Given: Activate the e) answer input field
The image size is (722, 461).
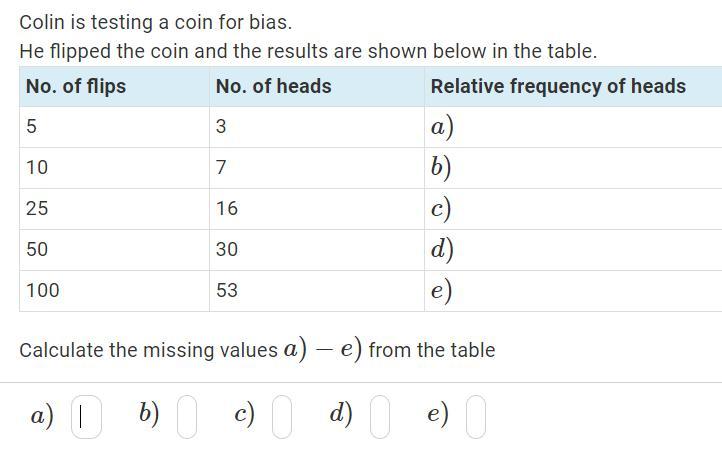Looking at the screenshot, I should pos(476,417).
